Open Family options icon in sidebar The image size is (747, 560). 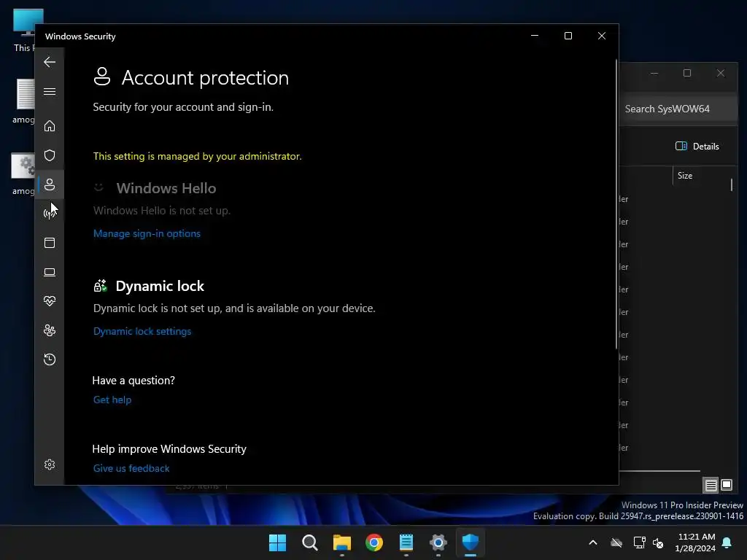pos(50,330)
